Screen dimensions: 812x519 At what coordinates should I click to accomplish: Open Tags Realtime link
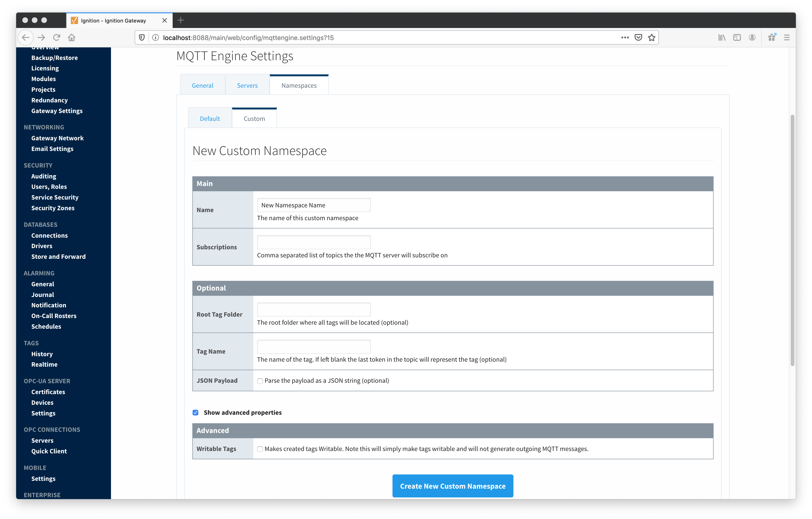click(44, 364)
